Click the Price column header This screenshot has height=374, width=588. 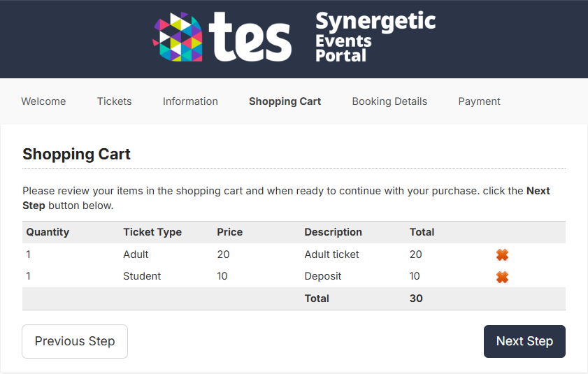point(230,232)
